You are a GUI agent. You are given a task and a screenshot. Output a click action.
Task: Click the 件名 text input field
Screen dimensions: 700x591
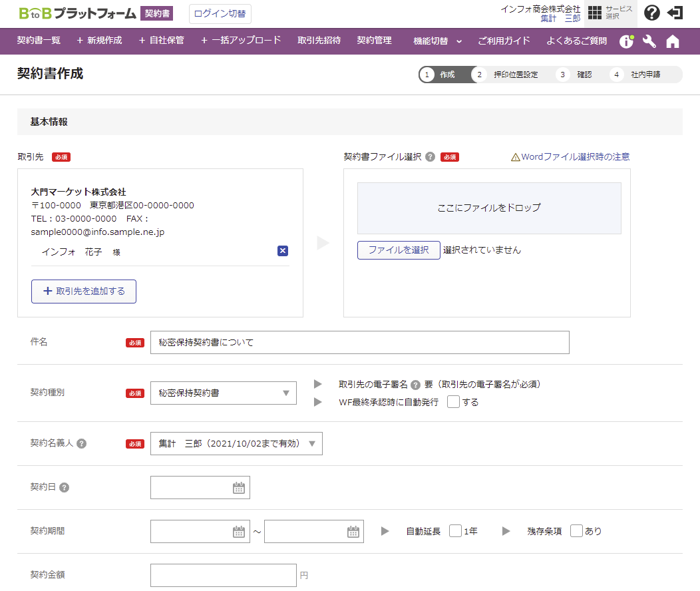[359, 343]
